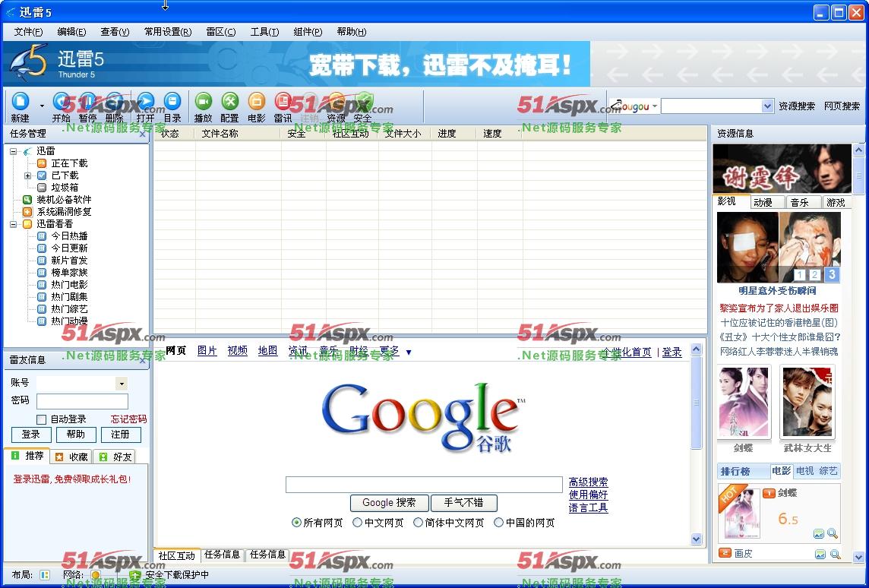Select the 中文网页 radio button
869x588 pixels.
[358, 523]
